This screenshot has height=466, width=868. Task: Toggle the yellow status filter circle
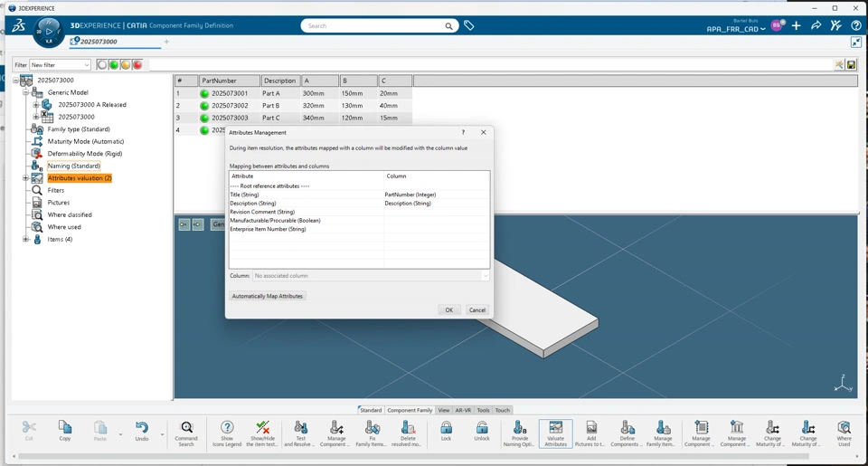point(126,65)
